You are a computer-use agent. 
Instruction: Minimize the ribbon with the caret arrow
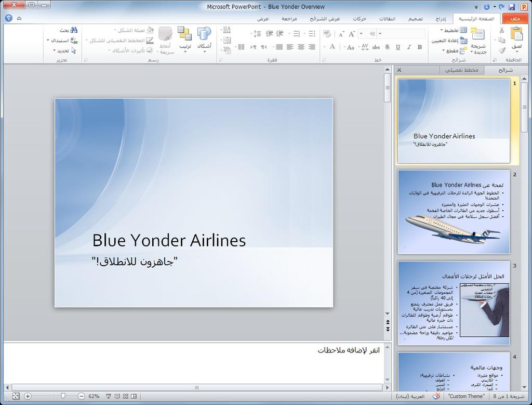19,18
